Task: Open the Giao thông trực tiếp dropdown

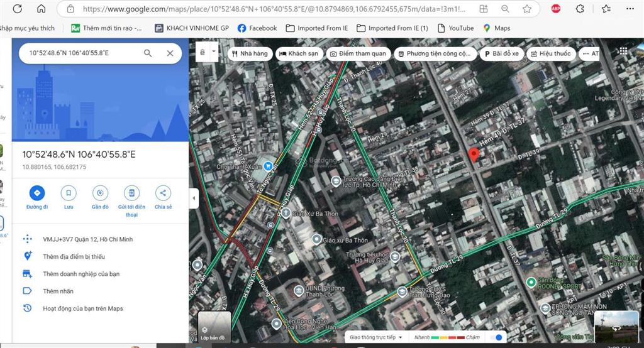Action: (x=376, y=337)
